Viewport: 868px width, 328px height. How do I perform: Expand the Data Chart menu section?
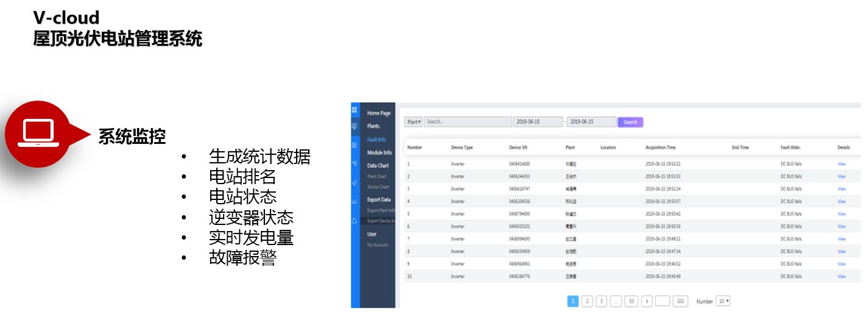(378, 166)
